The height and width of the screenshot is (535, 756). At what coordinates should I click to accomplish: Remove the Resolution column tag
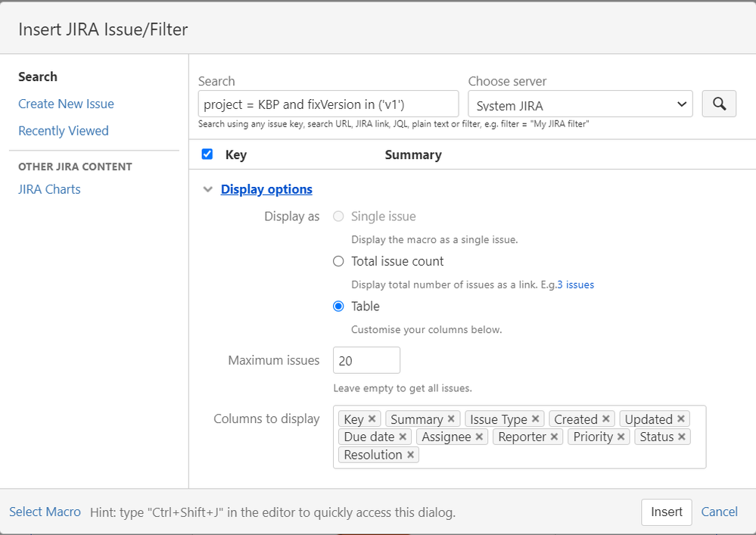[410, 455]
